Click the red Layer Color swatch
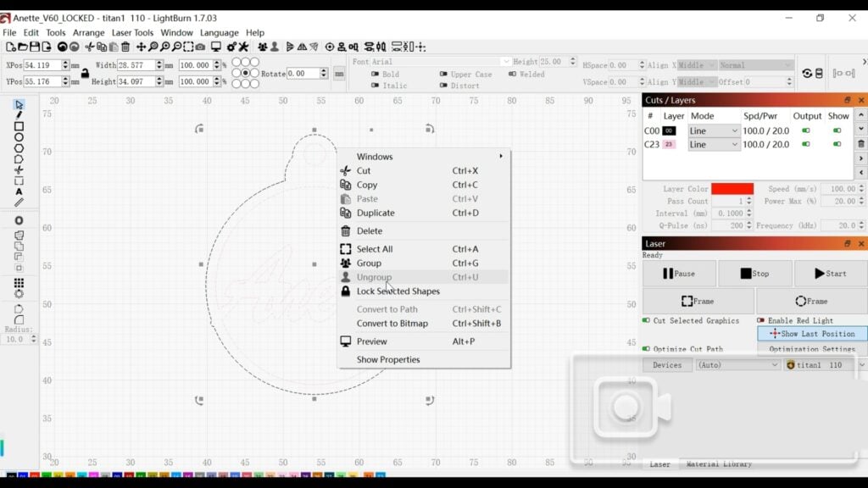 [x=731, y=189]
